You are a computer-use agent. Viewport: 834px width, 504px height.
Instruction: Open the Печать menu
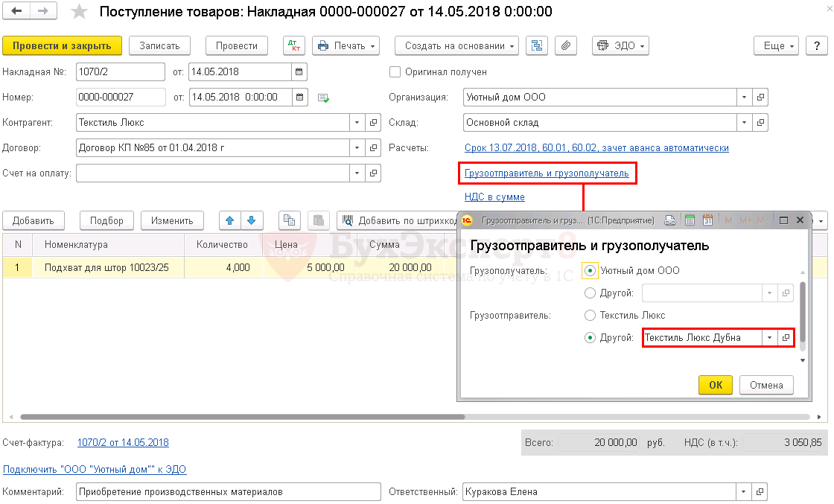tap(346, 45)
